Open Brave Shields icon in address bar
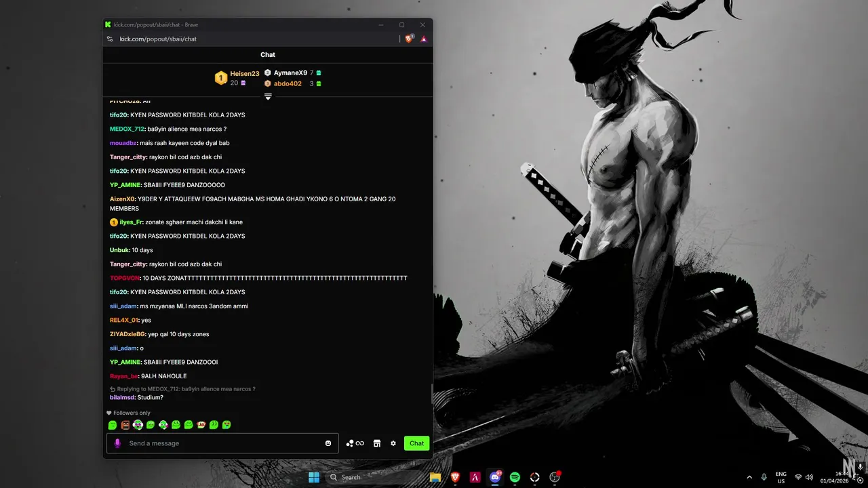Screen dimensions: 868x488 pyautogui.click(x=409, y=39)
